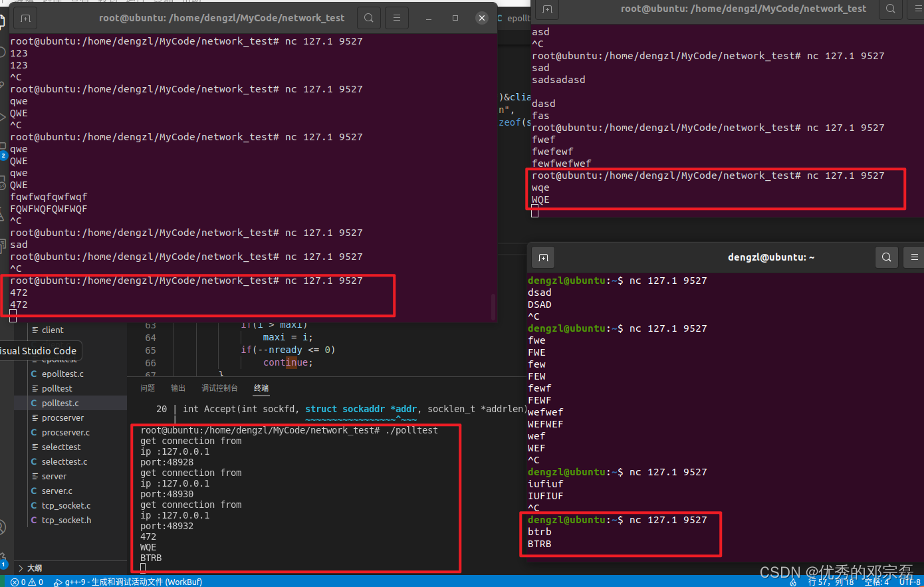The height and width of the screenshot is (587, 924).
Task: Click g++-9 build and debug status item
Action: click(128, 582)
